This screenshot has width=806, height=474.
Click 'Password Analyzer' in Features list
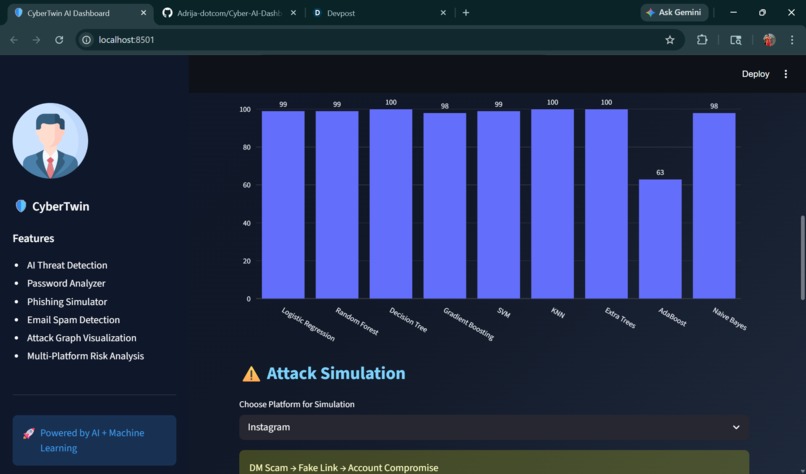(x=66, y=283)
